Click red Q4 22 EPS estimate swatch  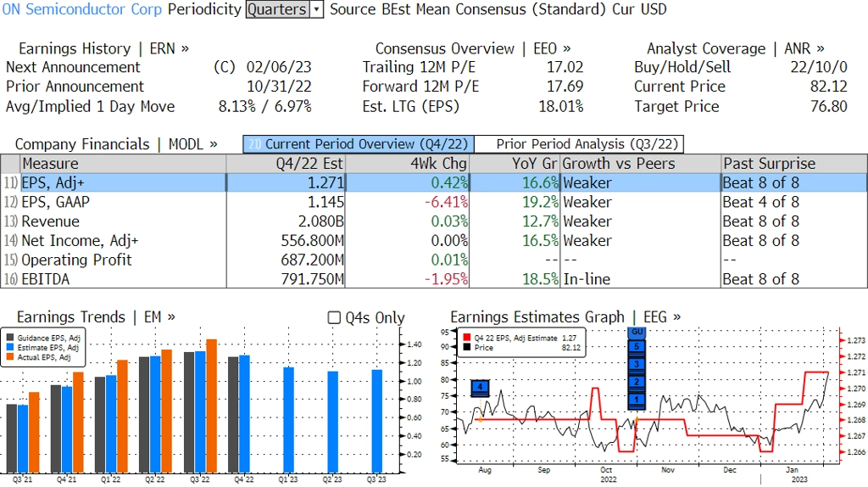467,338
